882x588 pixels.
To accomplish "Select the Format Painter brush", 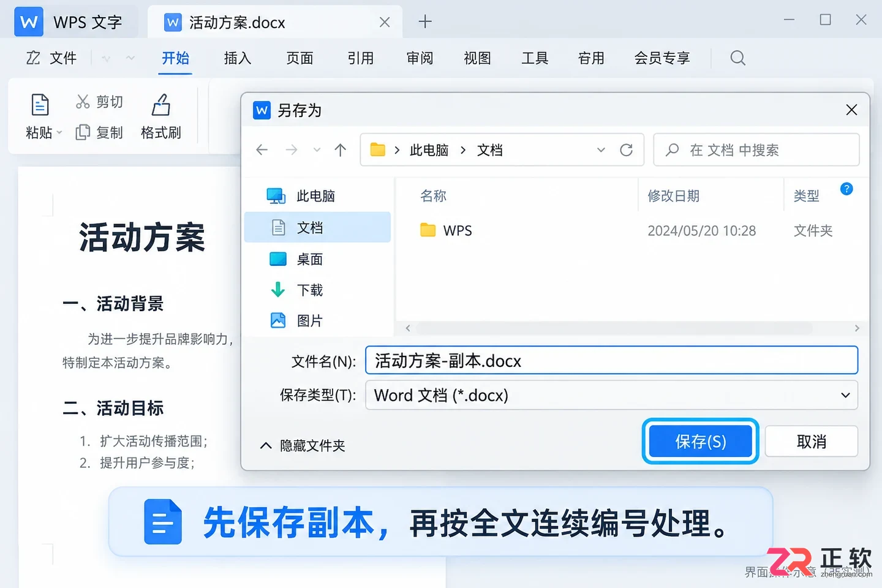I will [x=161, y=116].
